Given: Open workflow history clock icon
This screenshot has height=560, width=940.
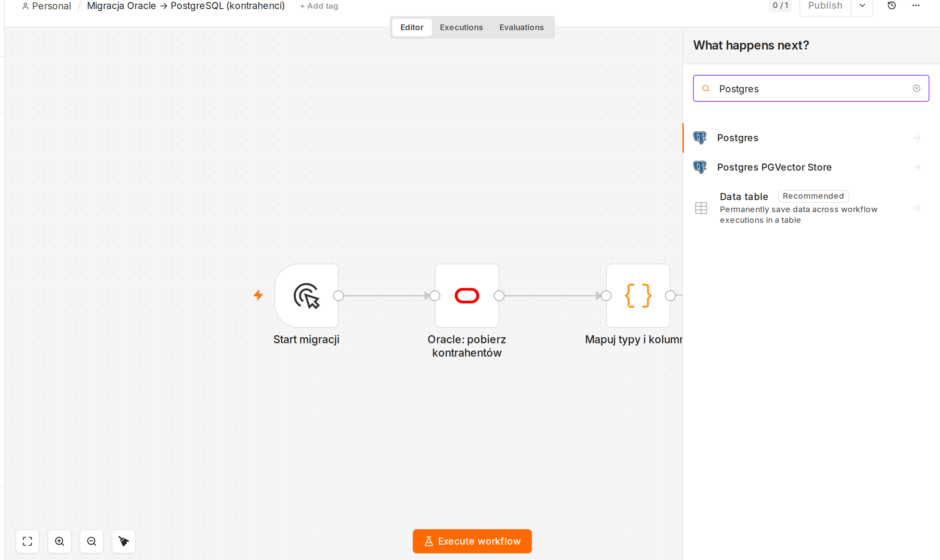Looking at the screenshot, I should click(x=891, y=6).
